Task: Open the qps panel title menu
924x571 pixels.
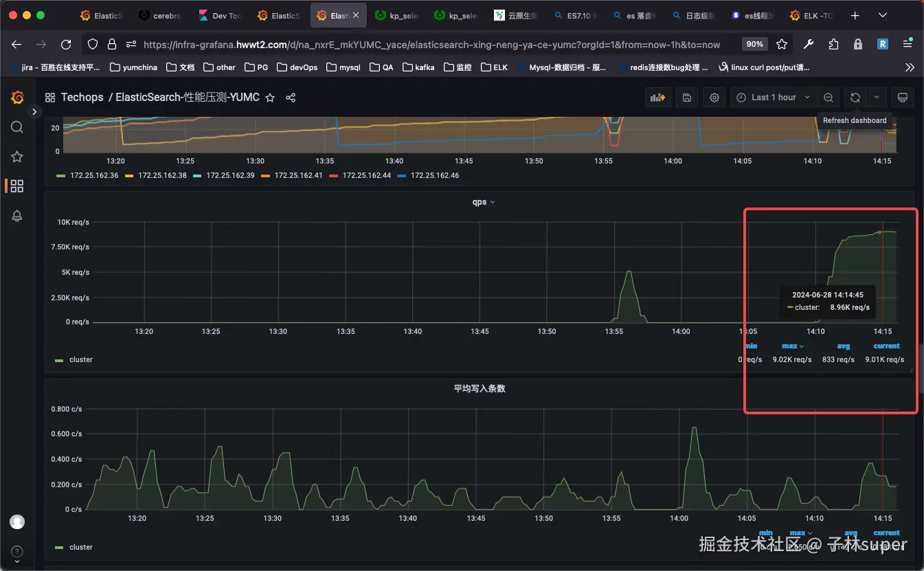Action: point(484,202)
